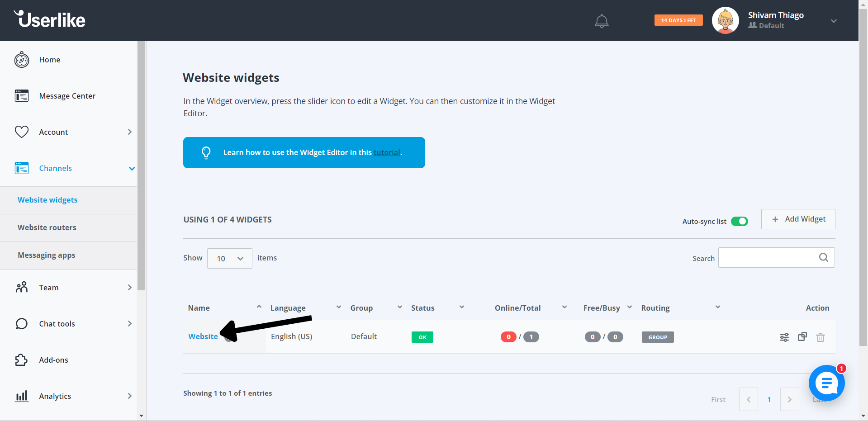Sort by Free/Busy column arrow
This screenshot has width=868, height=421.
click(630, 307)
